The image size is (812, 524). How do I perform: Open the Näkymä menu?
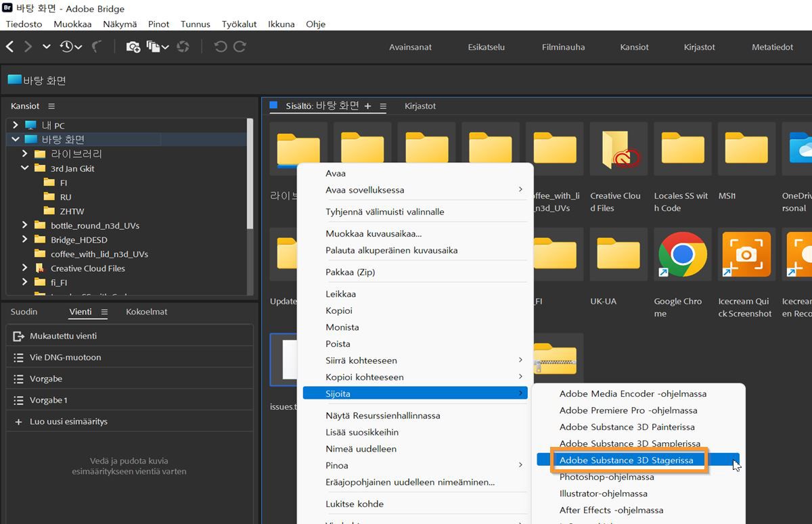(x=120, y=24)
